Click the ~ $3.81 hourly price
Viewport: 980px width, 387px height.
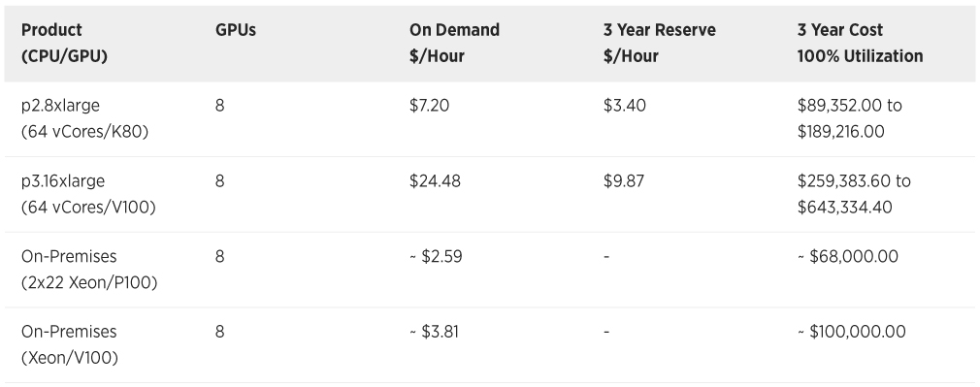pyautogui.click(x=434, y=332)
